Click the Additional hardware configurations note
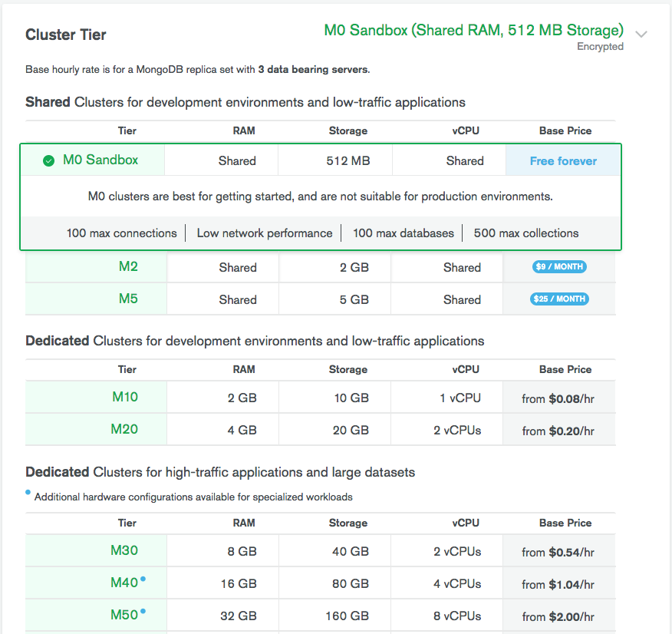The image size is (672, 634). tap(193, 497)
